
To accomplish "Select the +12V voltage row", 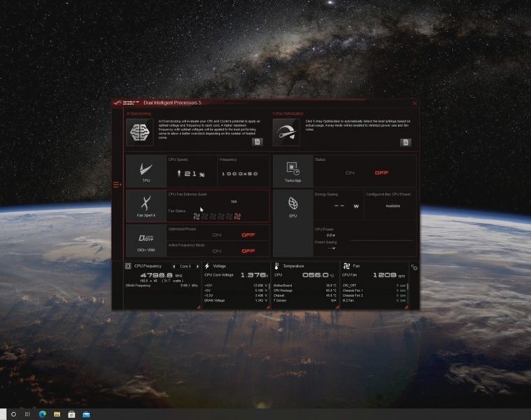I will (x=236, y=286).
